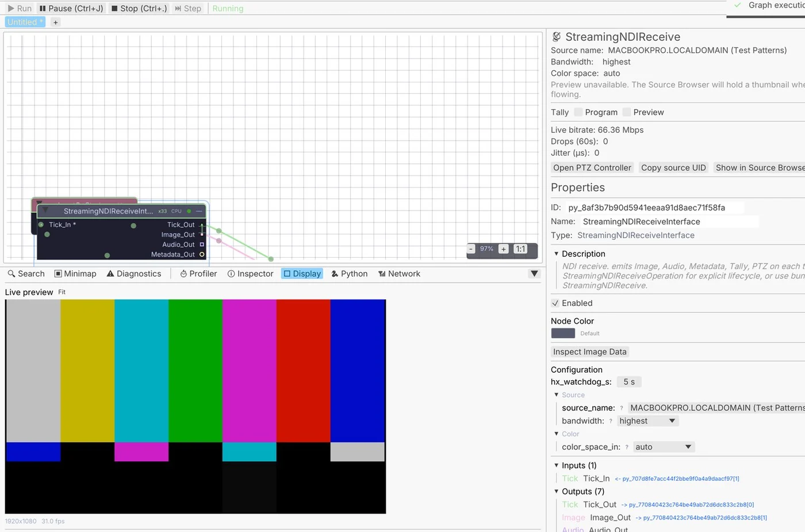The image size is (805, 532).
Task: Open the Inspector panel tab
Action: click(x=250, y=274)
